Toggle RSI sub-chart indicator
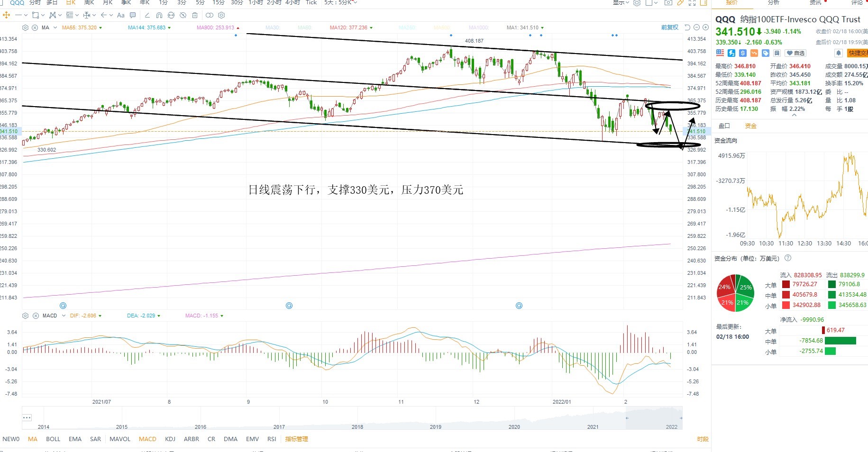 272,439
